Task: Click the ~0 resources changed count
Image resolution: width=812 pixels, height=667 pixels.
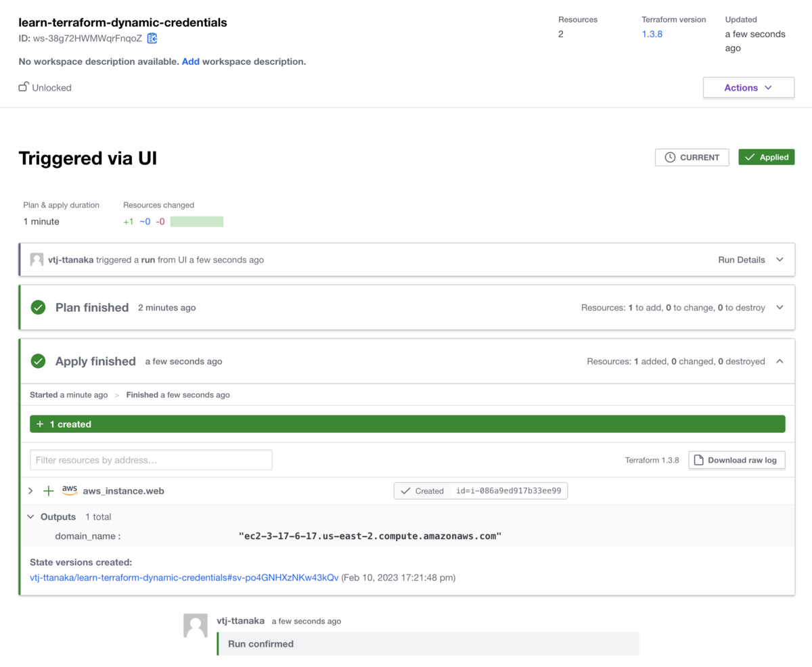Action: tap(145, 221)
